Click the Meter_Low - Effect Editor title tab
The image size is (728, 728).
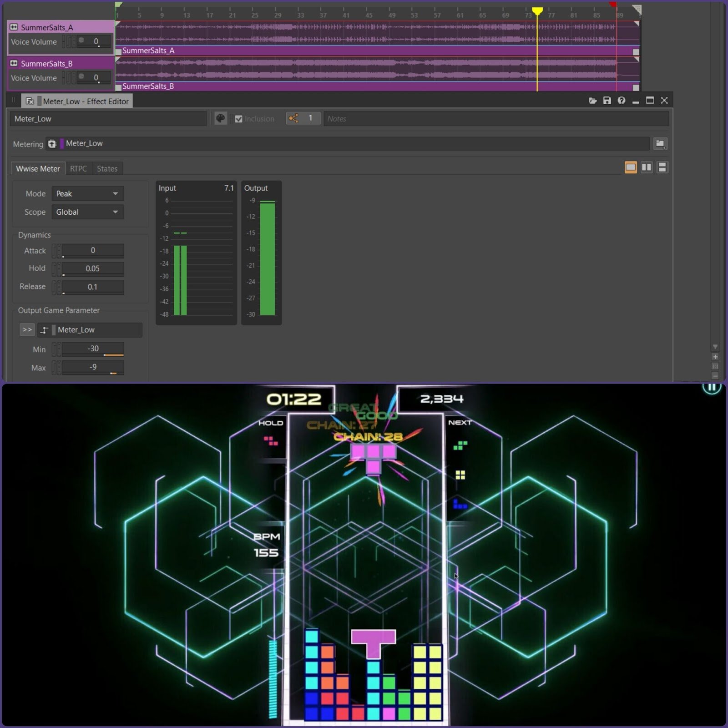(x=86, y=101)
